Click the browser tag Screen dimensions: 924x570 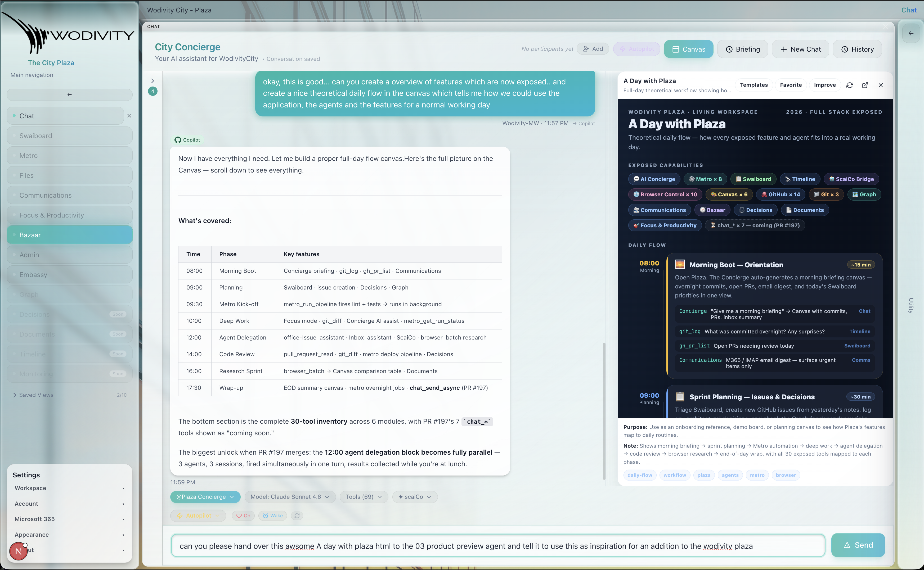coord(786,475)
